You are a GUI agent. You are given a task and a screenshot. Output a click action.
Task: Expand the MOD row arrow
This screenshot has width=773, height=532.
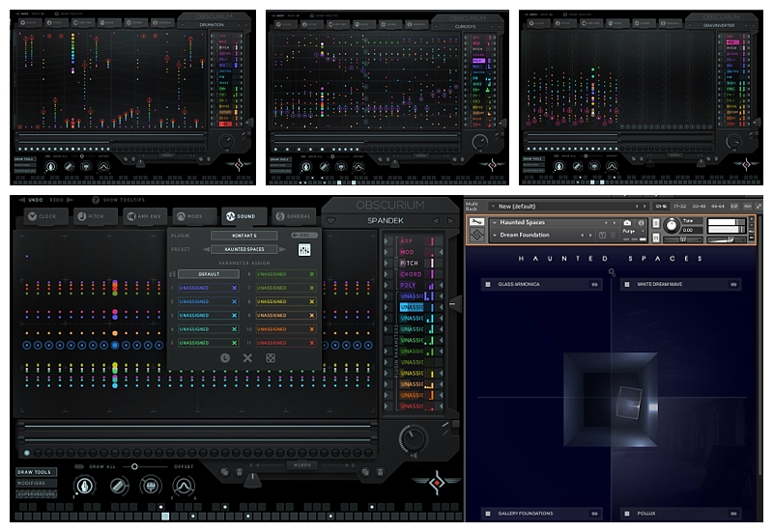(x=387, y=252)
